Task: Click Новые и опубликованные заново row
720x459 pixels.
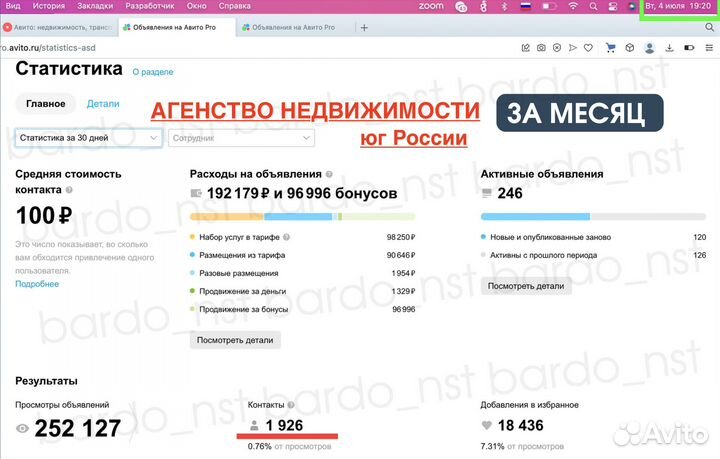Action: tap(593, 237)
